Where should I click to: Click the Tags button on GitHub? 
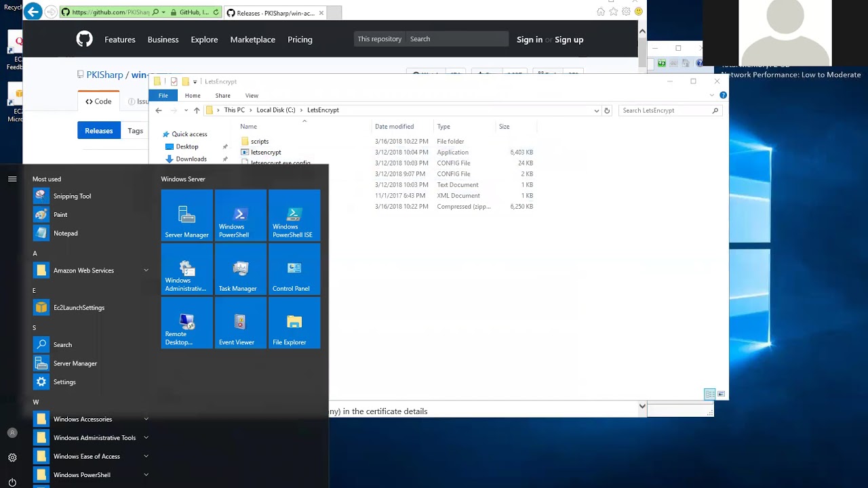(135, 131)
